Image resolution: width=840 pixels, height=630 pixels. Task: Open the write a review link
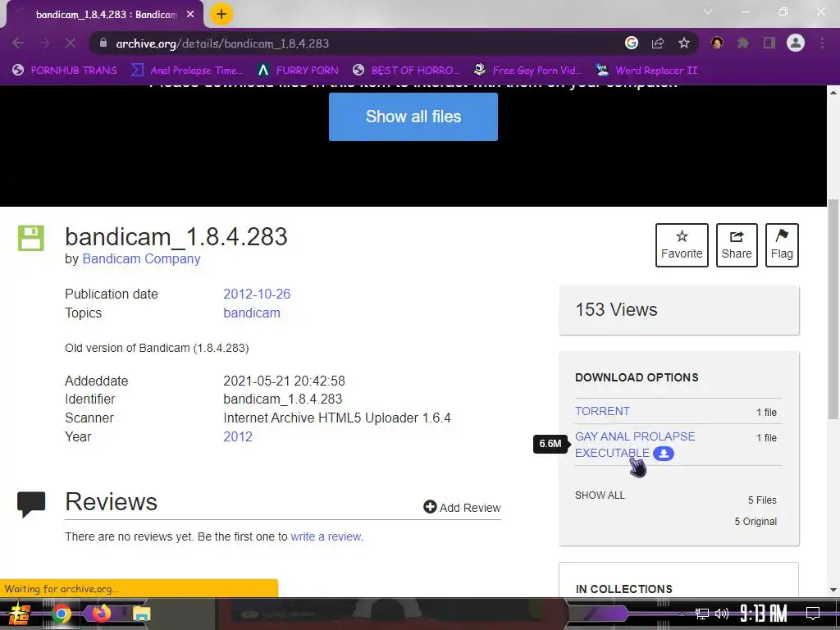click(x=326, y=536)
